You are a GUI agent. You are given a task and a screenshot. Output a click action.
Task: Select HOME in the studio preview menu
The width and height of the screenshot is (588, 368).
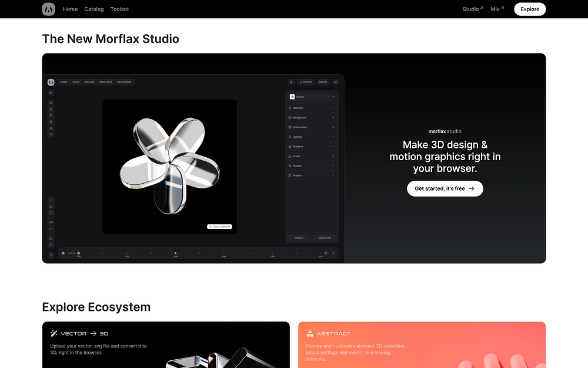64,82
